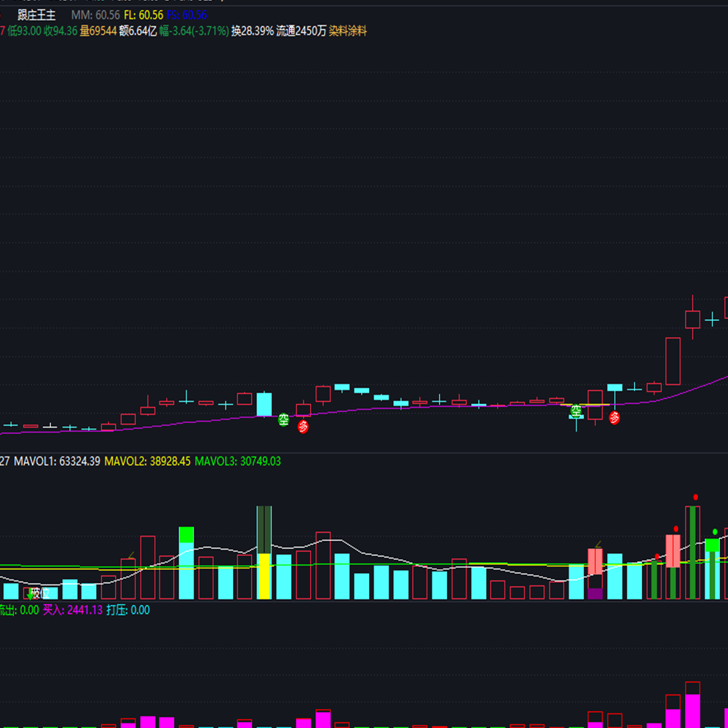Open the 染料涂料 sector link
The height and width of the screenshot is (728, 728).
[x=348, y=31]
